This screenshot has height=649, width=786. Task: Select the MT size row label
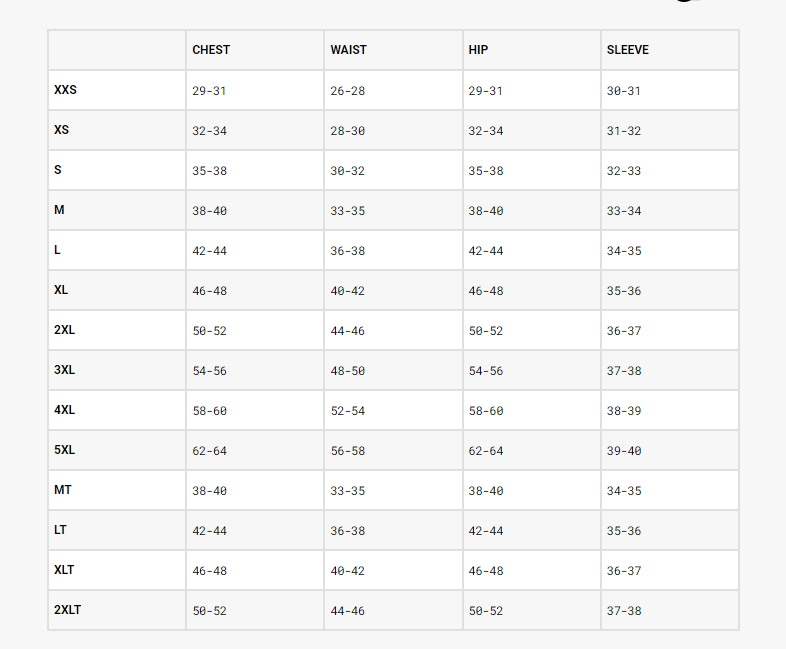(63, 490)
